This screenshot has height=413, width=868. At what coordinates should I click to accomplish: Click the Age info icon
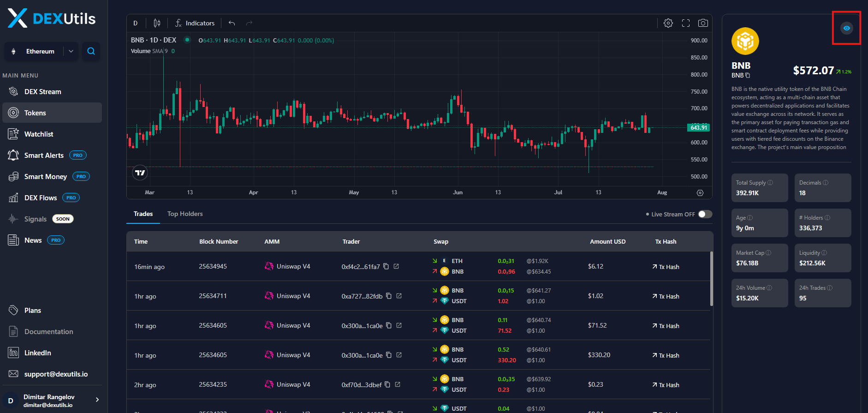pos(750,218)
